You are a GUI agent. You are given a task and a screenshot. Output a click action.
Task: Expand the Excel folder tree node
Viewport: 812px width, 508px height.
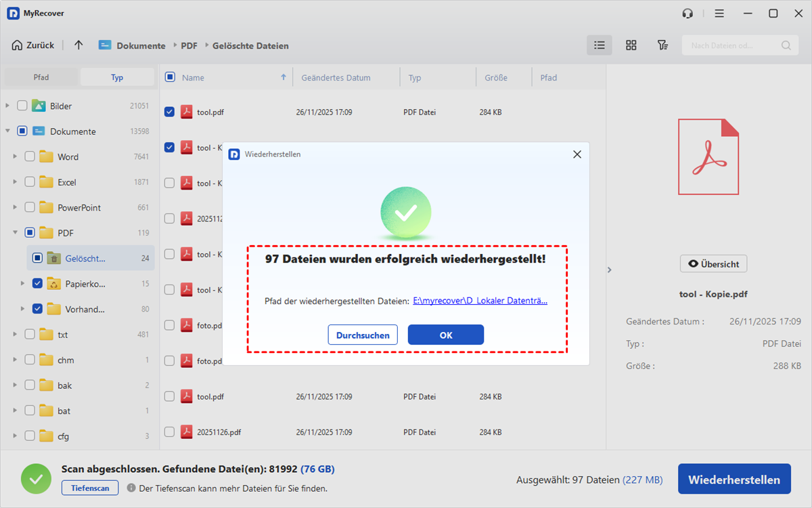click(x=15, y=182)
